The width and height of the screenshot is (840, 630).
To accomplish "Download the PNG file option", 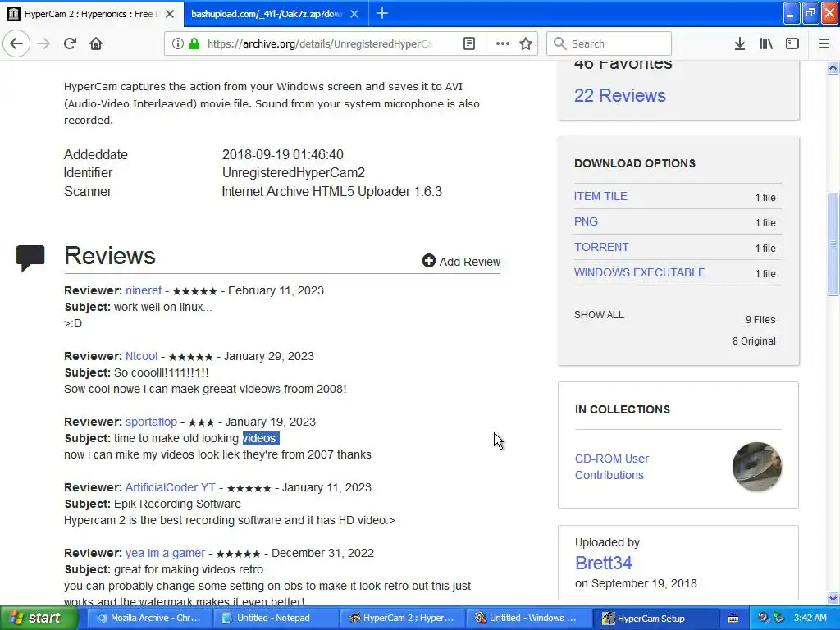I will [586, 221].
